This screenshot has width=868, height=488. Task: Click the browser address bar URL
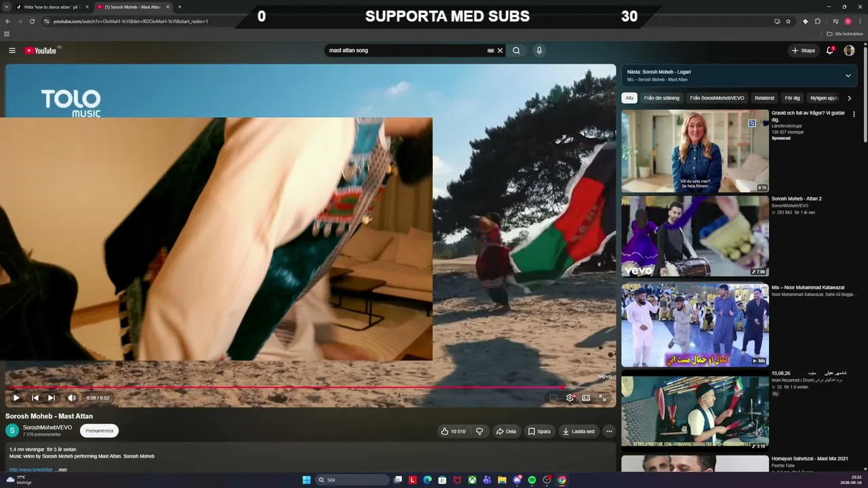tap(130, 21)
